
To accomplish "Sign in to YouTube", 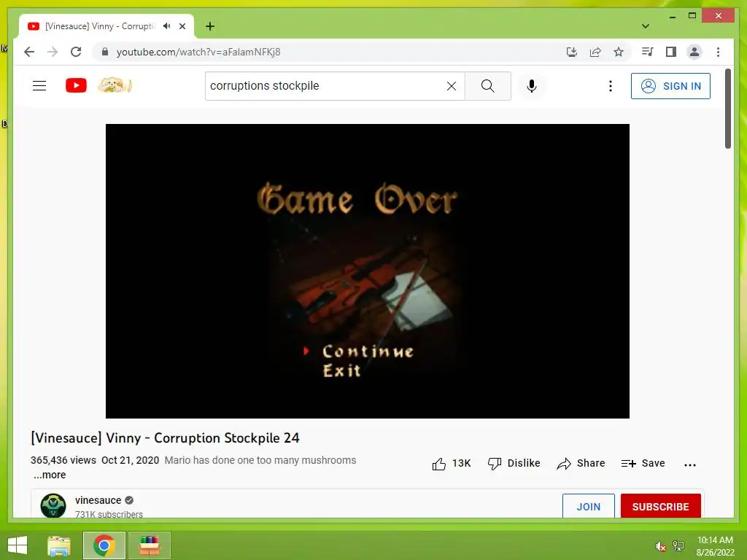I will 671,86.
